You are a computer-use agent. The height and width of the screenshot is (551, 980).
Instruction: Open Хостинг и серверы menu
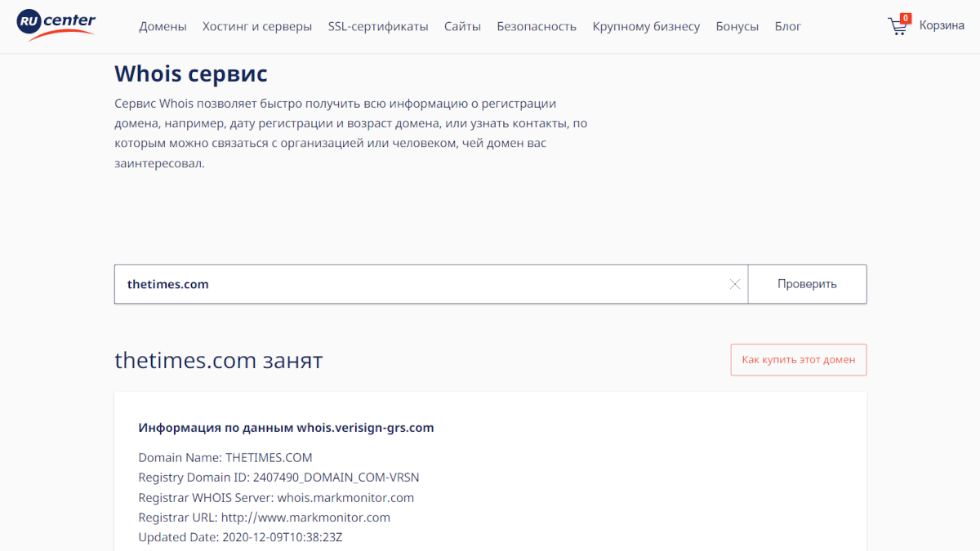click(257, 26)
